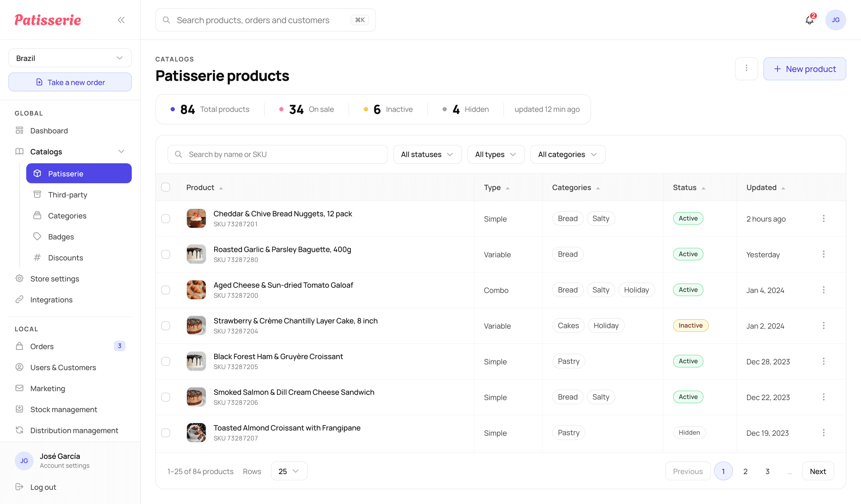Sort by Type column arrow

pos(508,188)
